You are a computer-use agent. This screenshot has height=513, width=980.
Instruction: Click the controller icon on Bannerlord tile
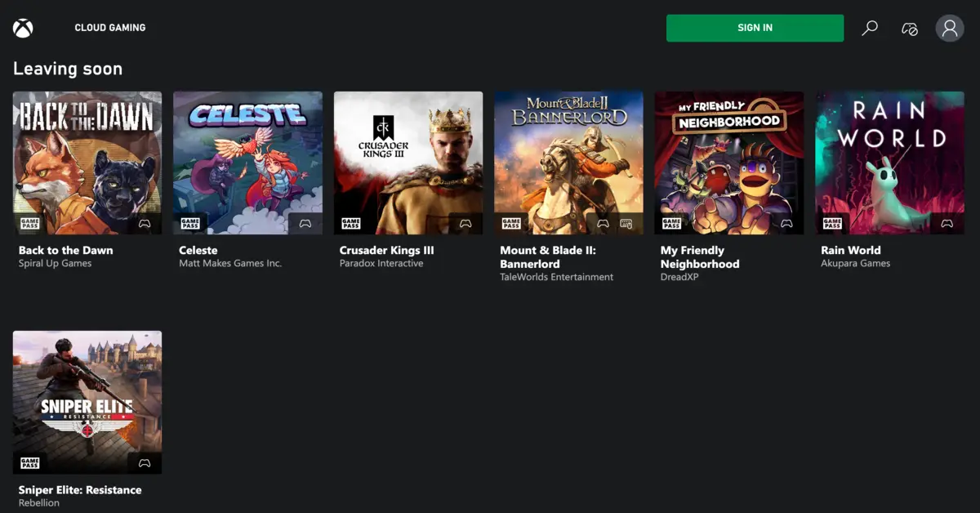604,224
